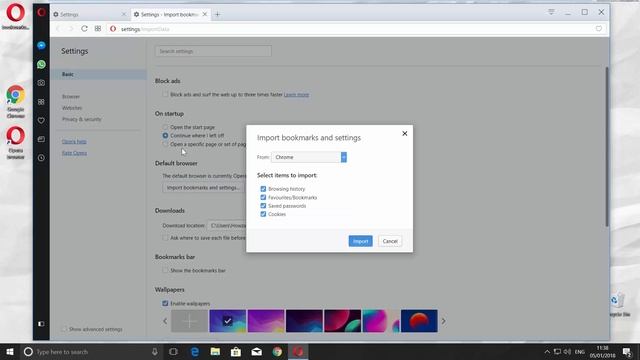This screenshot has width=640, height=360.
Task: Select the red moon wallpaper
Action: [x=419, y=321]
